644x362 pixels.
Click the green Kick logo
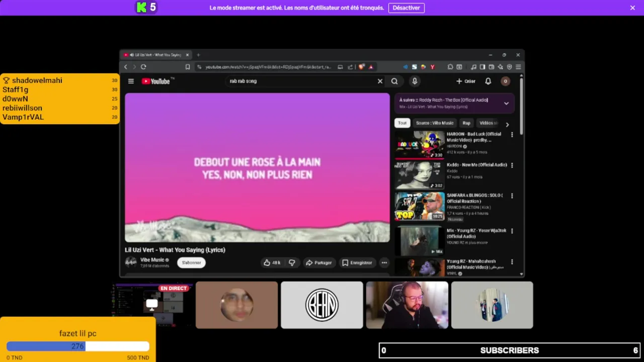(x=141, y=8)
